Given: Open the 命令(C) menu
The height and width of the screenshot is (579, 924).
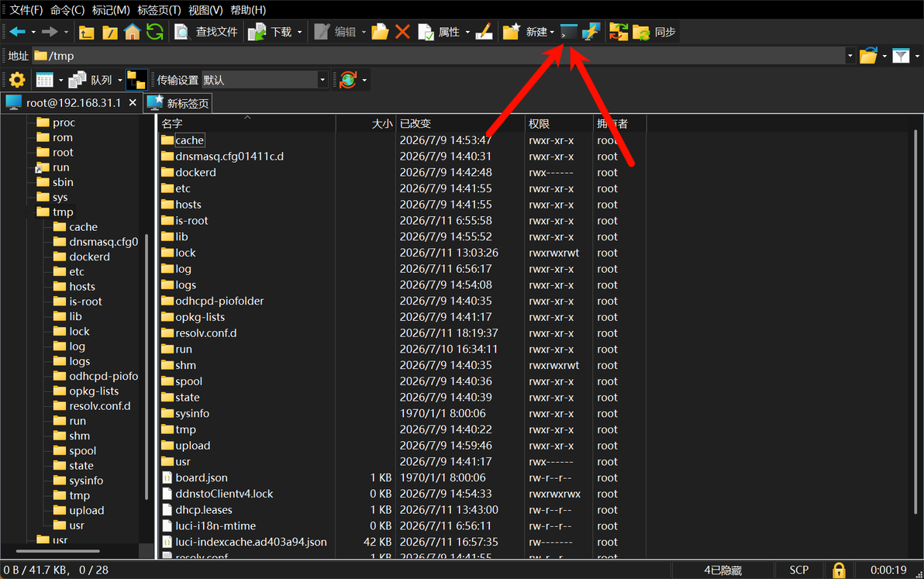Looking at the screenshot, I should (67, 10).
